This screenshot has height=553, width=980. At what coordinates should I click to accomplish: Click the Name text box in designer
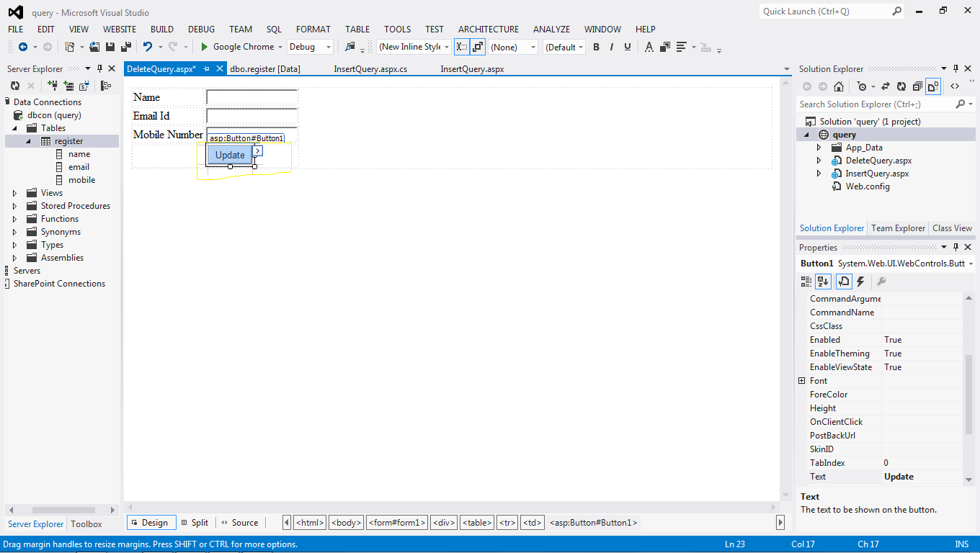(252, 97)
